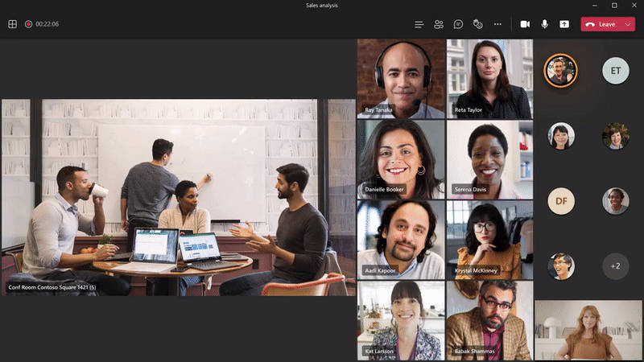
Task: Leave the meeting
Action: coord(601,24)
